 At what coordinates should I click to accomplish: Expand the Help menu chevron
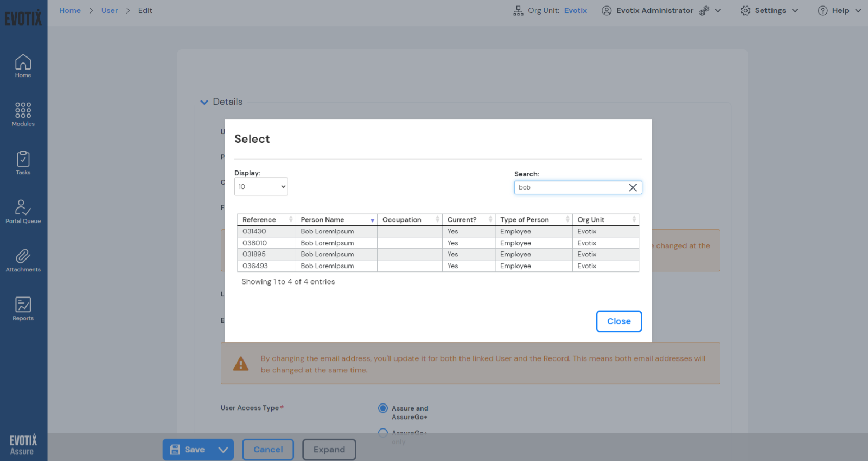(x=858, y=10)
